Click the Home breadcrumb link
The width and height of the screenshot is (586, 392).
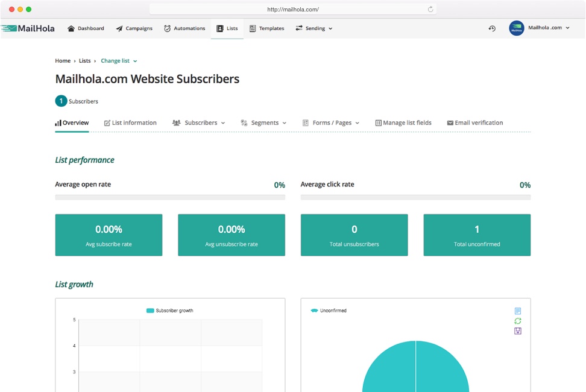(x=63, y=60)
